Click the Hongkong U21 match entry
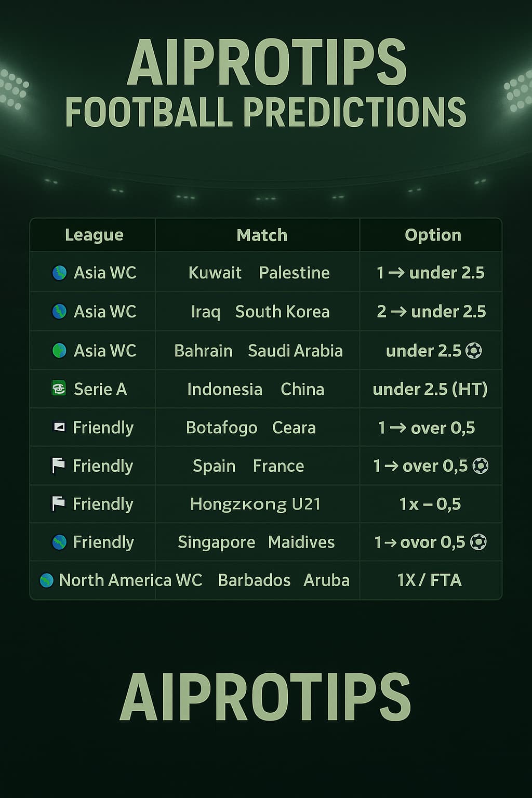 click(x=255, y=504)
